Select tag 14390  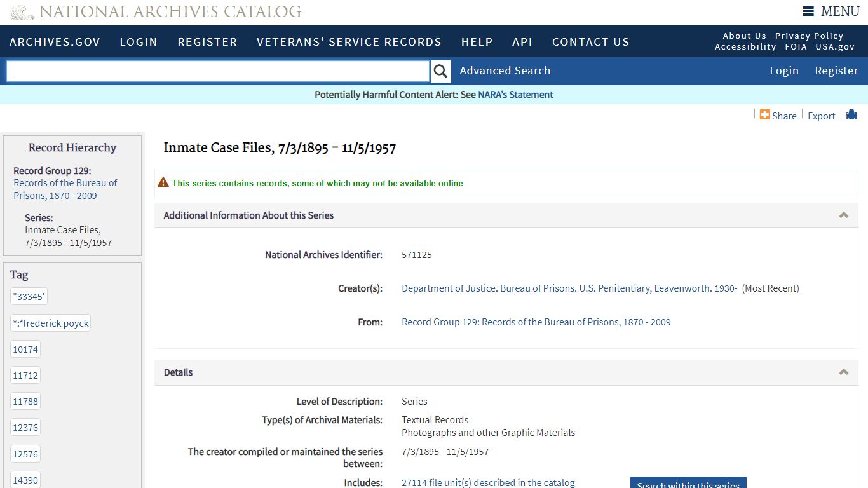[x=25, y=480]
